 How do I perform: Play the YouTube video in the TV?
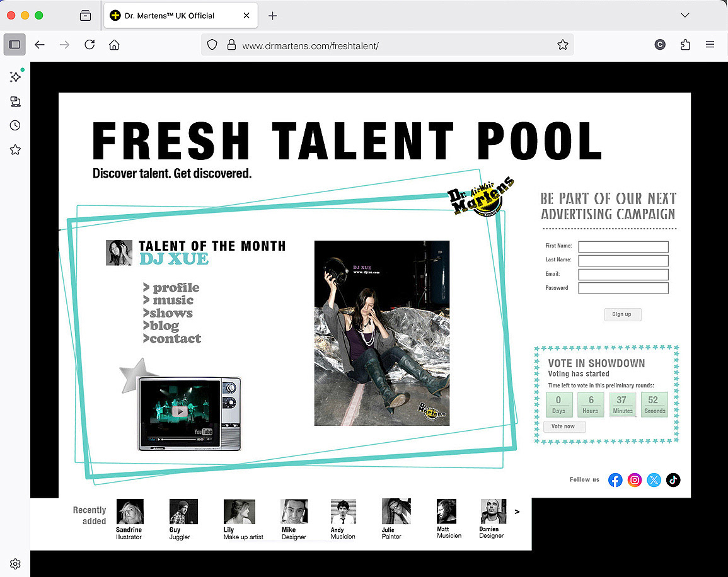[x=180, y=411]
